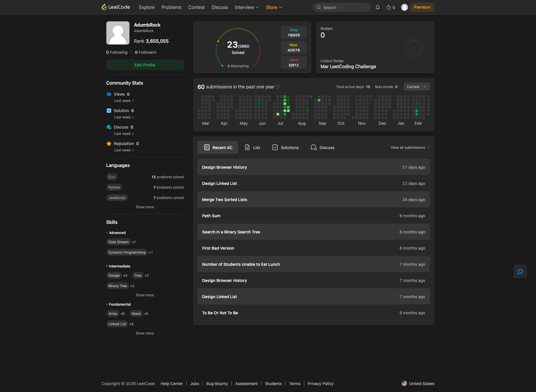Image resolution: width=536 pixels, height=392 pixels.
Task: Switch to the Solutions tab
Action: [286, 147]
